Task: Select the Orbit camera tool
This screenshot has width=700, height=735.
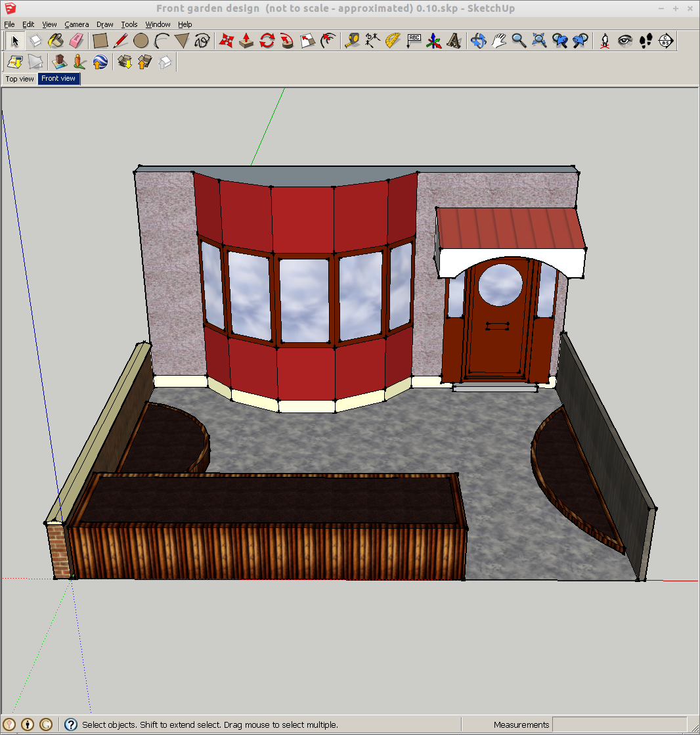Action: [x=479, y=41]
